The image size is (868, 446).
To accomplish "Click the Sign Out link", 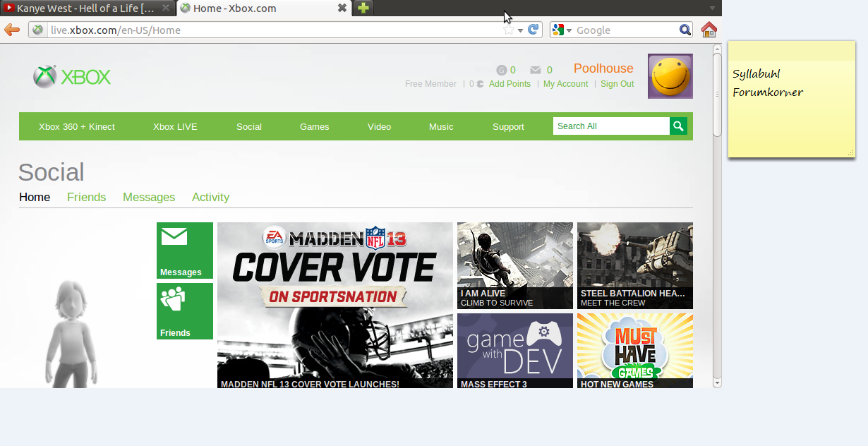I will pos(617,84).
